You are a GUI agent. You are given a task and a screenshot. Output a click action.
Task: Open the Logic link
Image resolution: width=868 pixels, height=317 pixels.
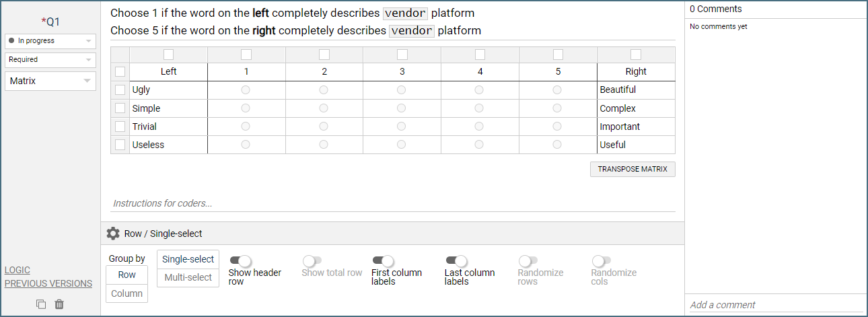click(x=17, y=271)
